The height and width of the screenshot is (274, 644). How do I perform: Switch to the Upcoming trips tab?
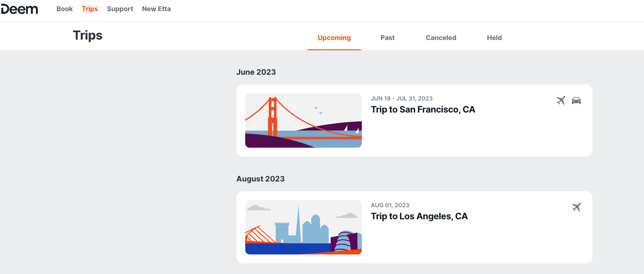(x=334, y=38)
